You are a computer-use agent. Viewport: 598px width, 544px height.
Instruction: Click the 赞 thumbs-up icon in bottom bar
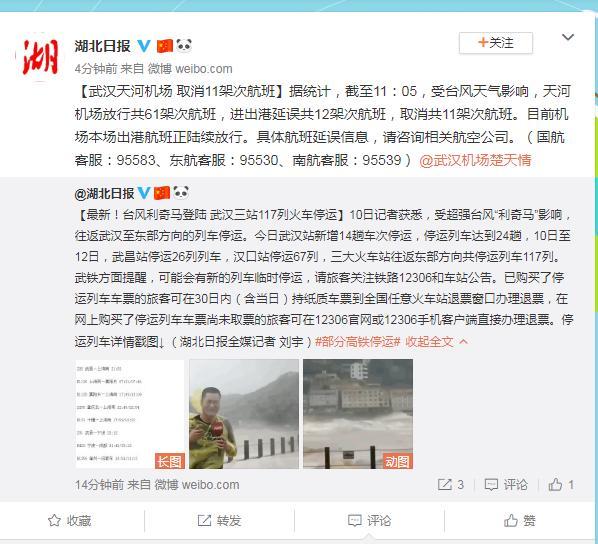511,520
